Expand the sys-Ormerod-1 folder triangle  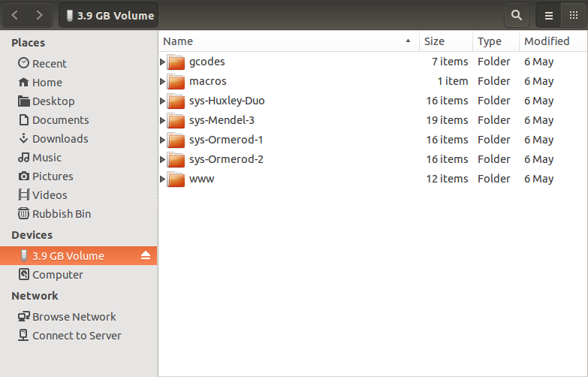162,140
